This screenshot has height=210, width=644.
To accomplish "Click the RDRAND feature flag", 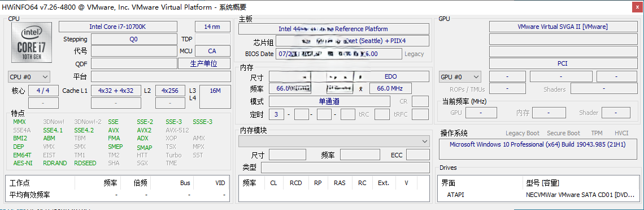I will [55, 163].
